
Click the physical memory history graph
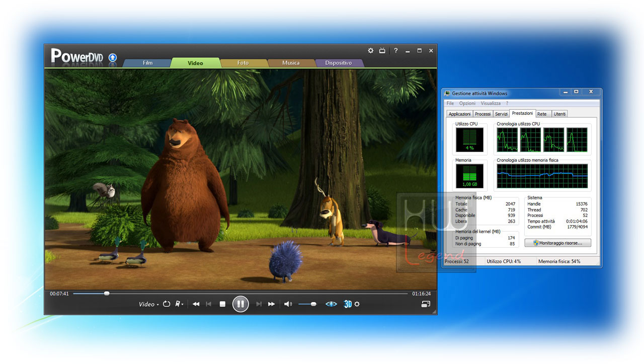click(x=542, y=176)
